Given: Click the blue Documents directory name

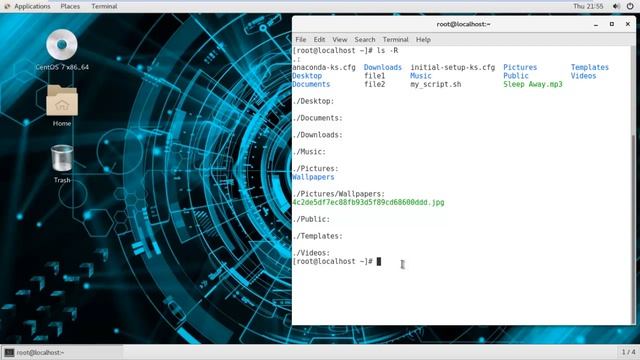Looking at the screenshot, I should click(x=311, y=84).
